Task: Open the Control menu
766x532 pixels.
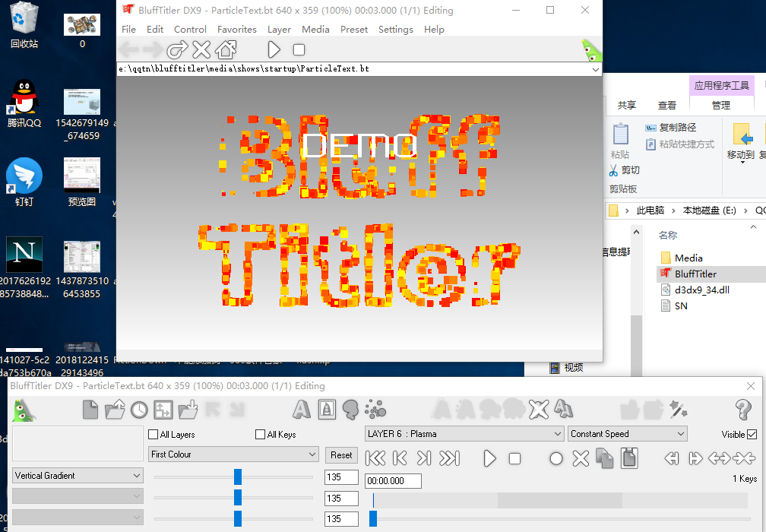Action: [190, 30]
